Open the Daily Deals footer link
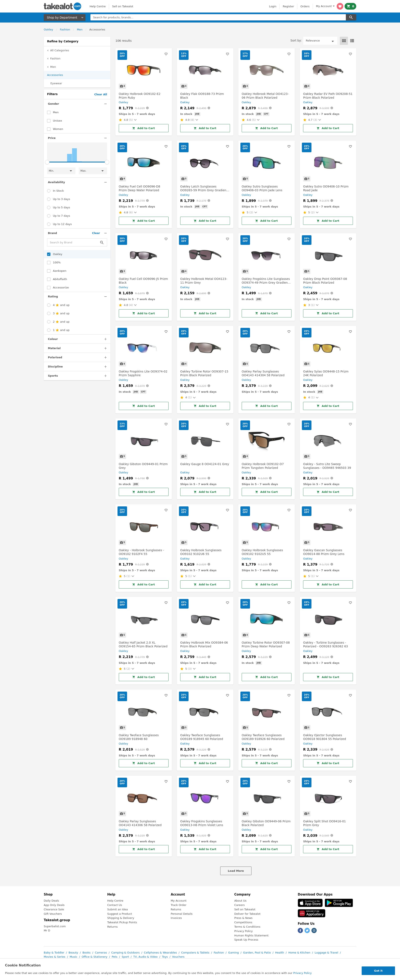This screenshot has height=980, width=400. pos(51,901)
